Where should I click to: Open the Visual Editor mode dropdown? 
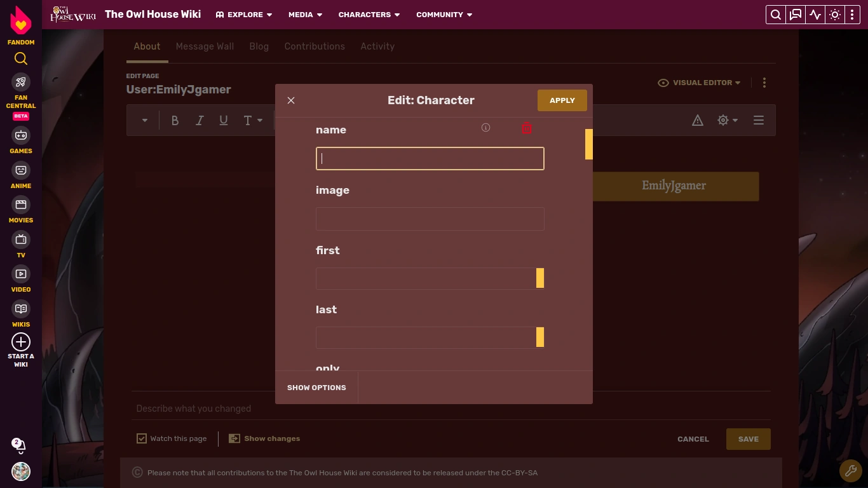699,83
